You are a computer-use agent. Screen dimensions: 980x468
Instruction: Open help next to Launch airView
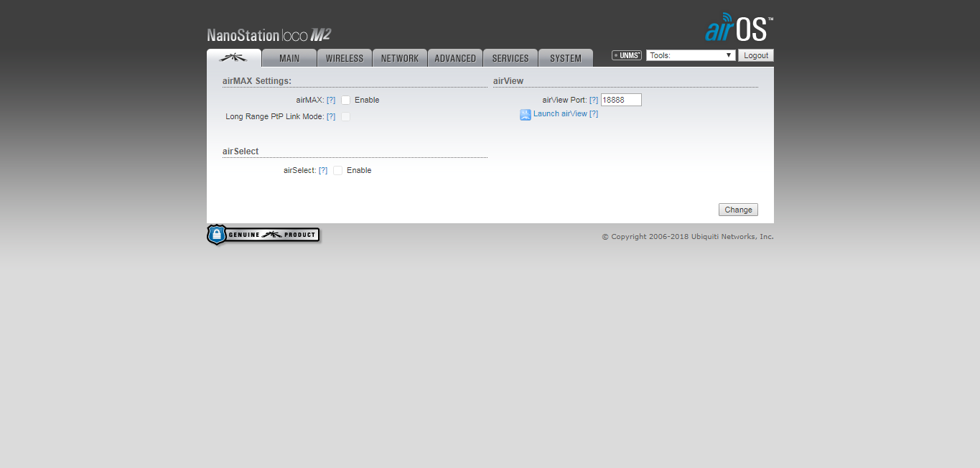coord(594,113)
